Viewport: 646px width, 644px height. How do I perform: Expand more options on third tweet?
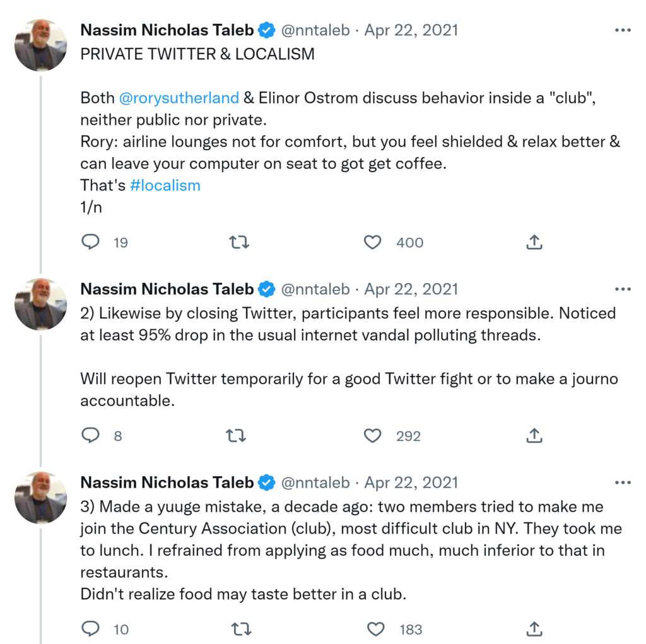(622, 483)
